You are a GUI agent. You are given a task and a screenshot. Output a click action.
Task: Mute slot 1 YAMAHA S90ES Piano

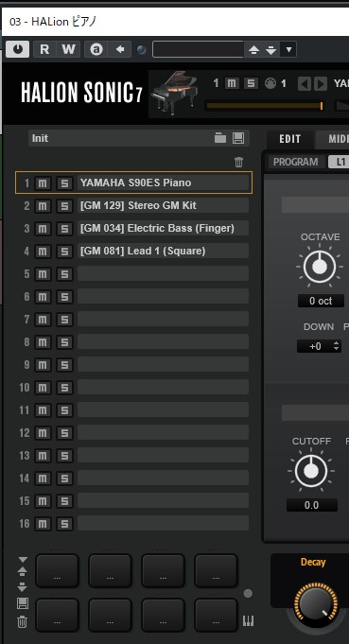point(43,183)
